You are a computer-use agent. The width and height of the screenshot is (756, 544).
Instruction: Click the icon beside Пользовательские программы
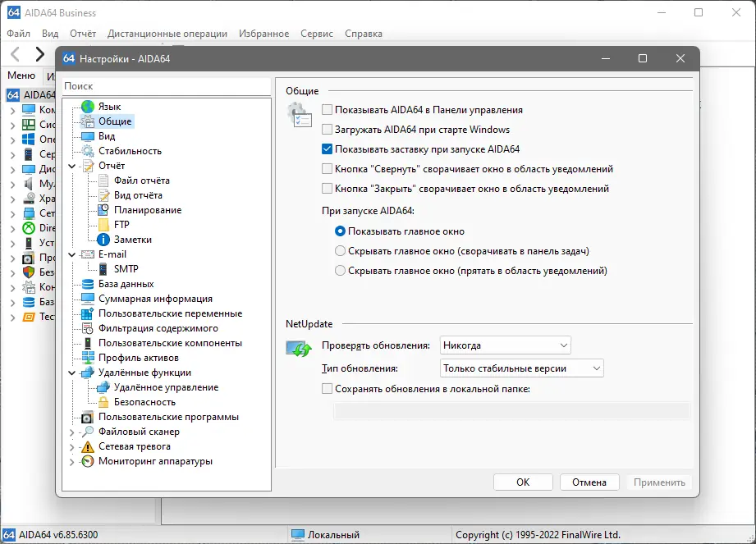pos(88,418)
